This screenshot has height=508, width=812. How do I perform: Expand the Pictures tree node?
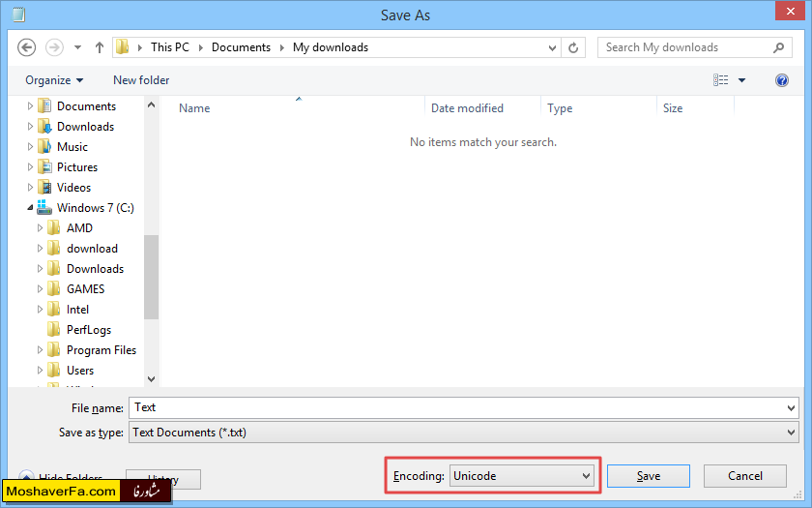[30, 166]
